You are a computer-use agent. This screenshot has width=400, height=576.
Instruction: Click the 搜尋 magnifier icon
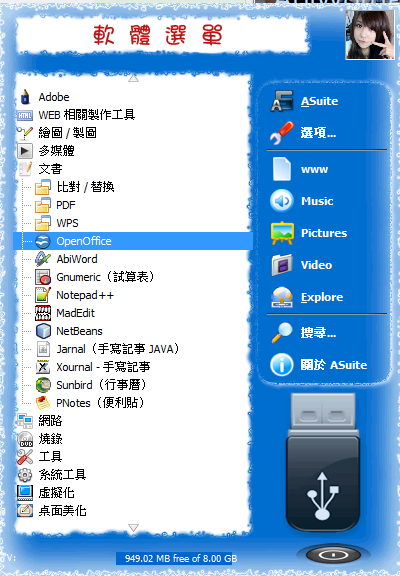[282, 333]
